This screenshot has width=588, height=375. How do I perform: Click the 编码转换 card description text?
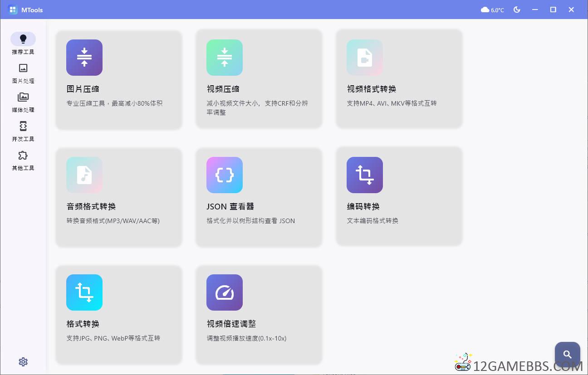coord(372,221)
